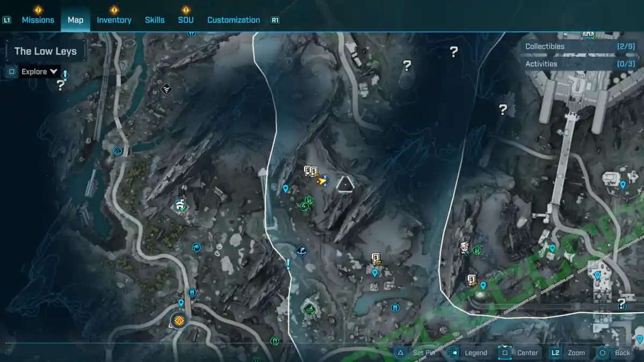This screenshot has width=644, height=362.
Task: Click the orange fast travel station icon
Action: pos(178,321)
